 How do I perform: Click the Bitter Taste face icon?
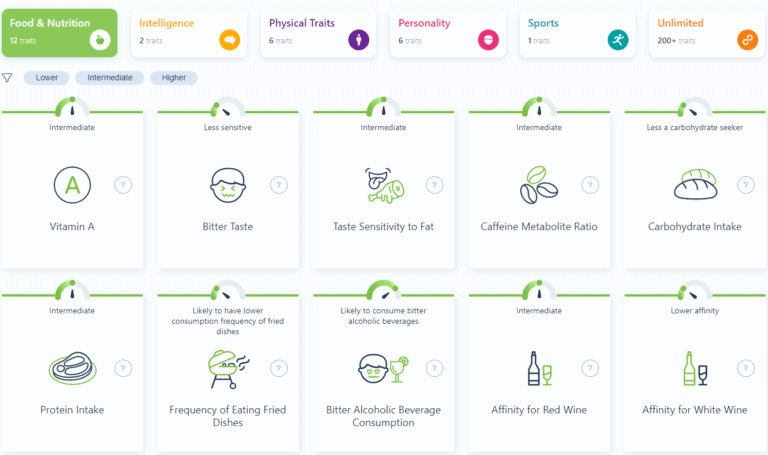(229, 185)
